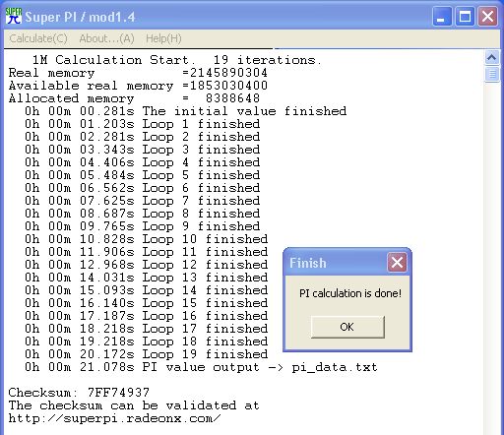Click the superpi.radeonx.com URL text
Viewport: 504px width, 435px height.
[115, 418]
